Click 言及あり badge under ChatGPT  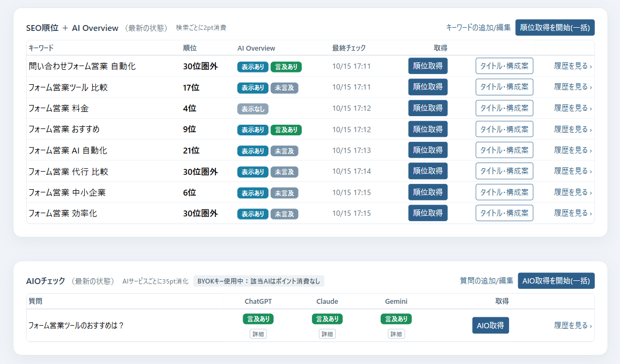coord(258,319)
